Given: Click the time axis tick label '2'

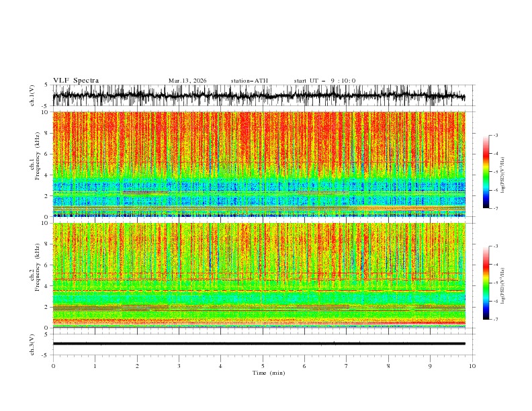Looking at the screenshot, I should [x=137, y=366].
